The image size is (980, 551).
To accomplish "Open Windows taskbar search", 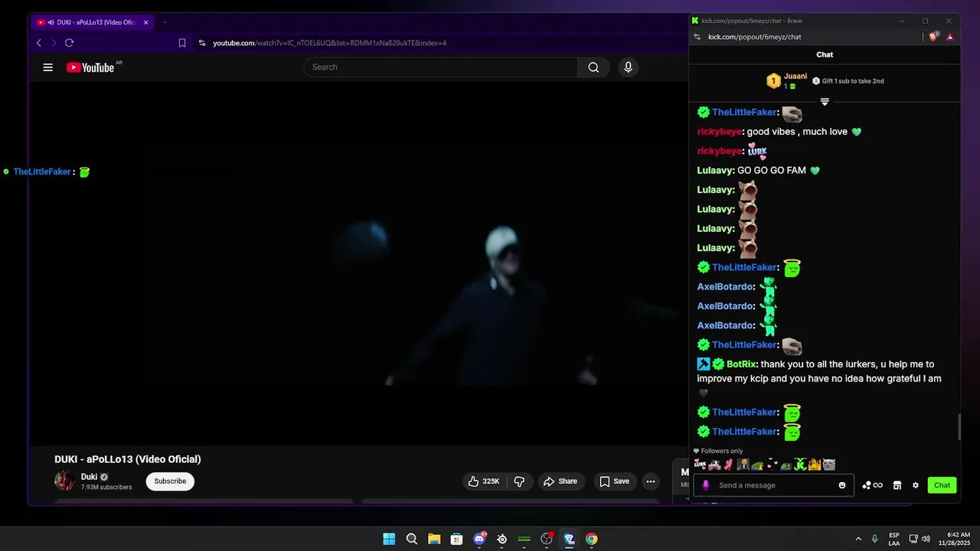I will coord(412,539).
